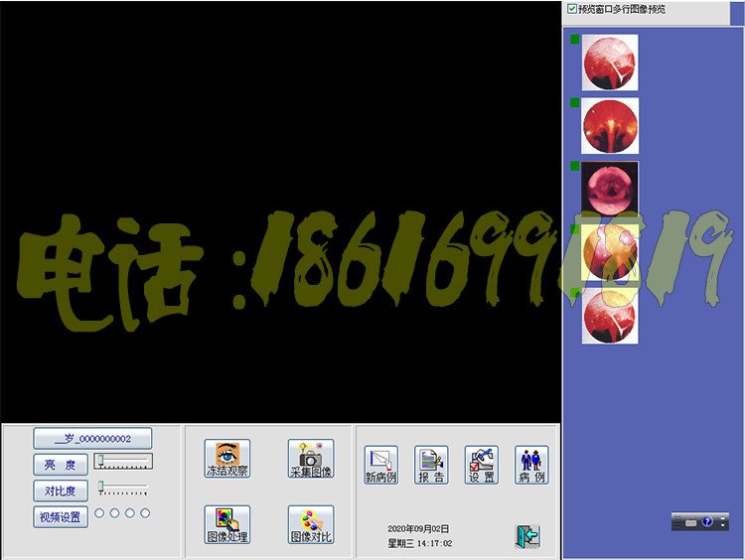Toggle green marker beside last thumbnail
The image size is (745, 560).
click(574, 293)
